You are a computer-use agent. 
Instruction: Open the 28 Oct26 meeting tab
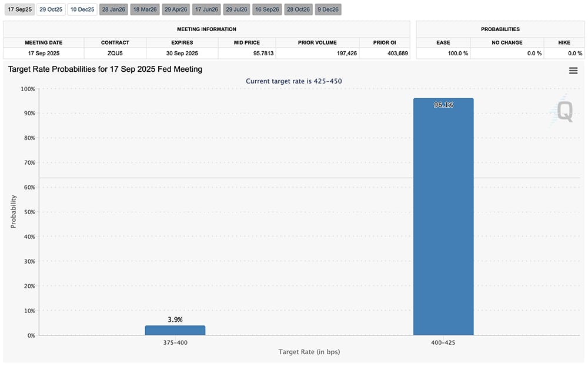(x=299, y=9)
